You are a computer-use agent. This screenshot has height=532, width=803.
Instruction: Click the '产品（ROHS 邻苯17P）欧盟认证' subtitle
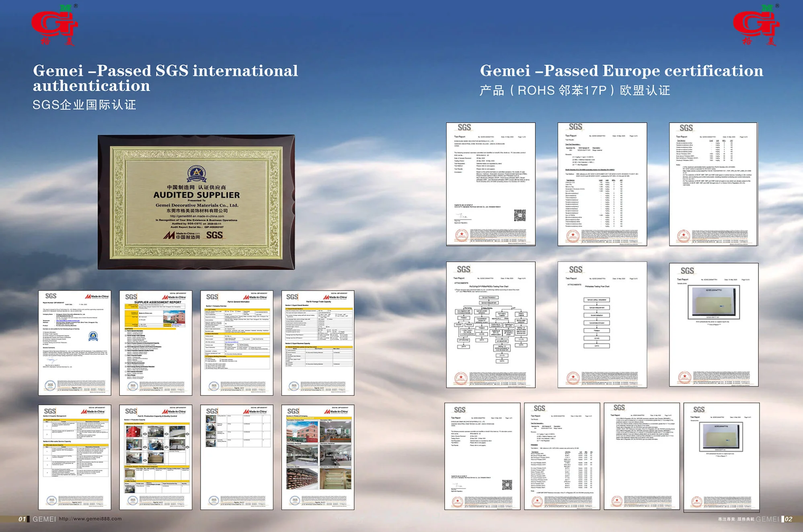[x=575, y=90]
